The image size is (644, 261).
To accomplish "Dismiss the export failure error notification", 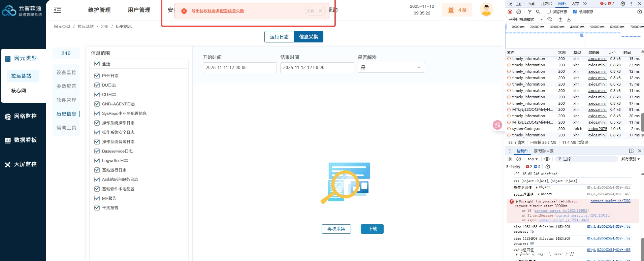I will tap(320, 11).
